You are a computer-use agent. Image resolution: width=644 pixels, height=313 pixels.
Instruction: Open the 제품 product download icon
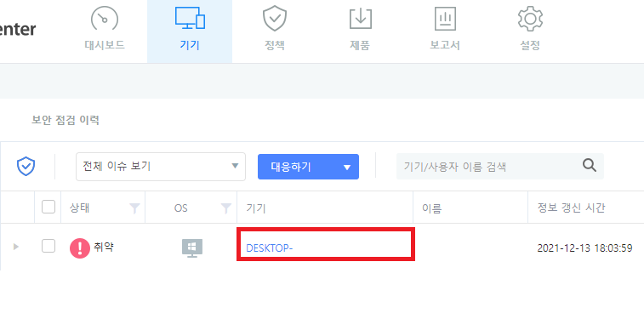tap(360, 19)
